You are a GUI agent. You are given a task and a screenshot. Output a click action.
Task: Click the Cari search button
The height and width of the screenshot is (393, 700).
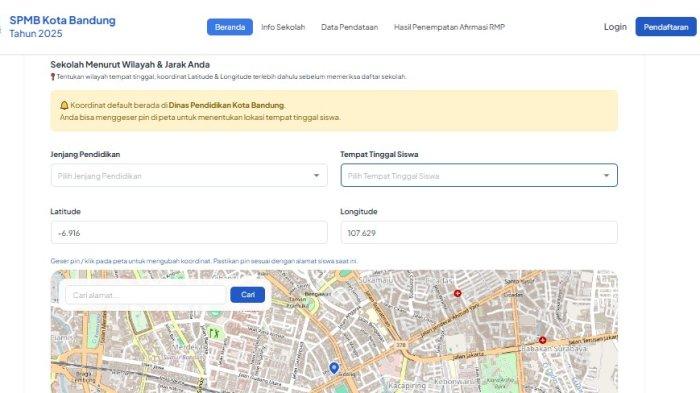[x=248, y=295]
